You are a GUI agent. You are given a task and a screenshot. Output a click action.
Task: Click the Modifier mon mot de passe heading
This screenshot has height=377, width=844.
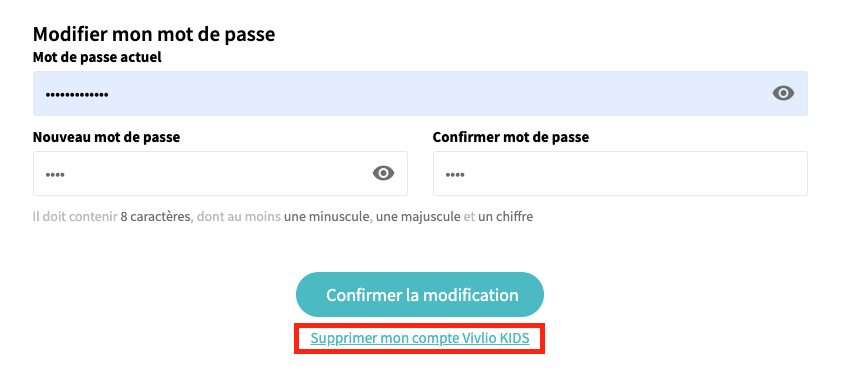tap(154, 34)
